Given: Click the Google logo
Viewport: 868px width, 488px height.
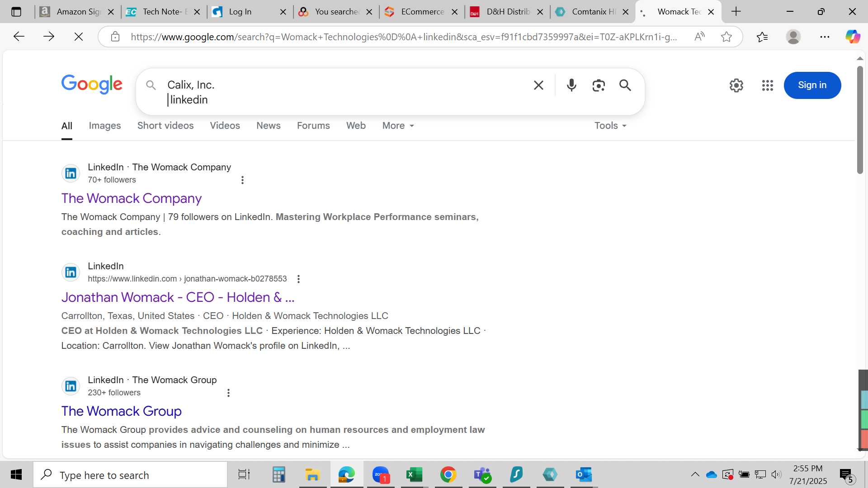Looking at the screenshot, I should tap(92, 84).
